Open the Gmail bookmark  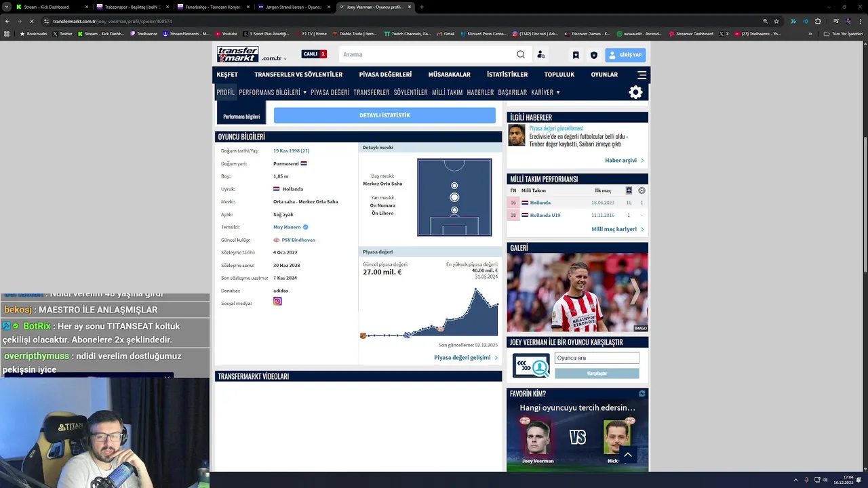click(446, 33)
